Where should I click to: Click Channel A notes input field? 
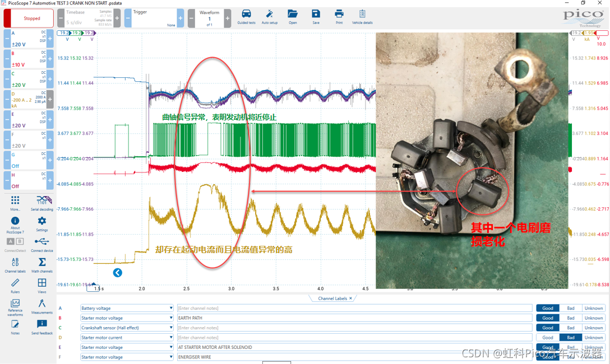354,308
